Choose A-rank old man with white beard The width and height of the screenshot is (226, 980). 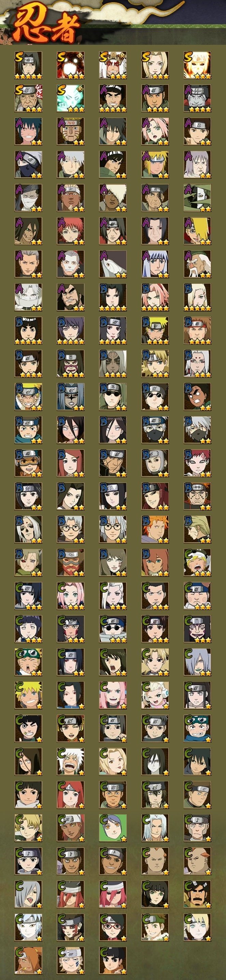(198, 264)
